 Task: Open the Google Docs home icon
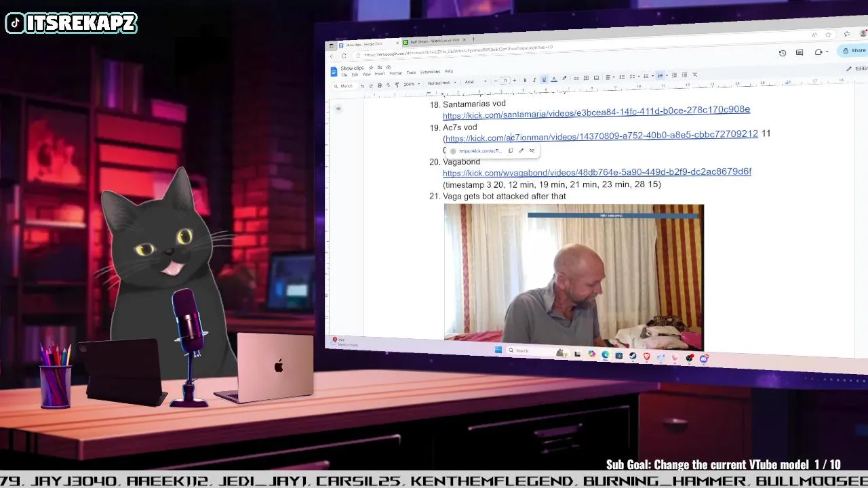click(x=334, y=72)
